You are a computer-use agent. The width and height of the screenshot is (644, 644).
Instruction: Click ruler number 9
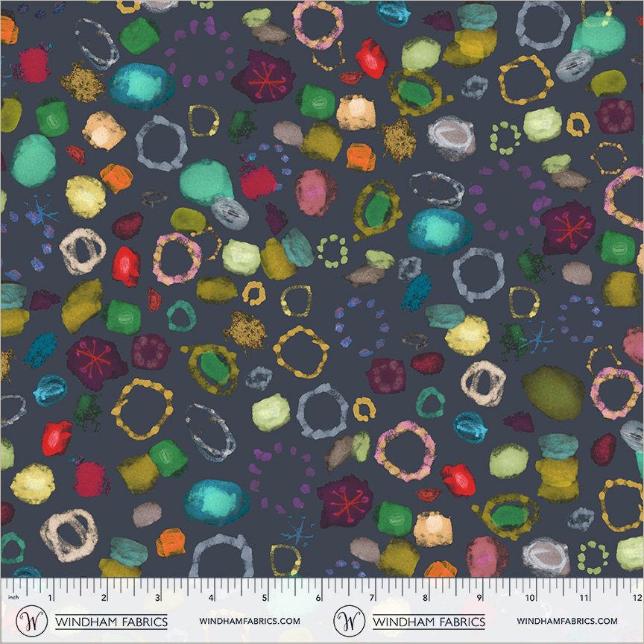pos(479,598)
